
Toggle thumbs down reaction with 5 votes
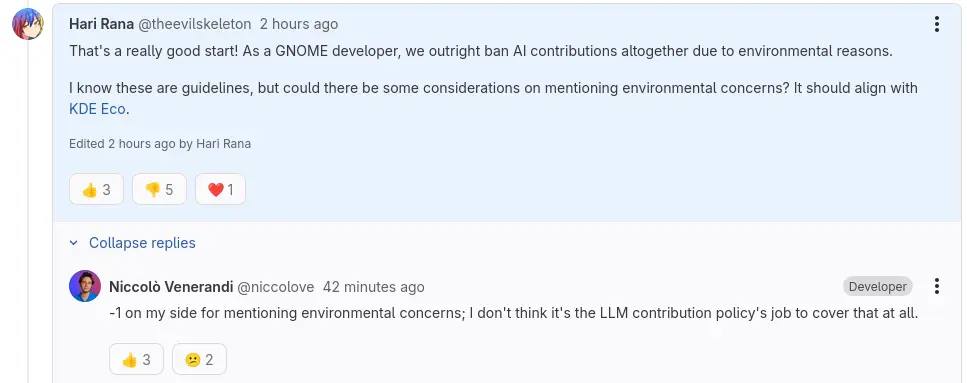point(159,189)
